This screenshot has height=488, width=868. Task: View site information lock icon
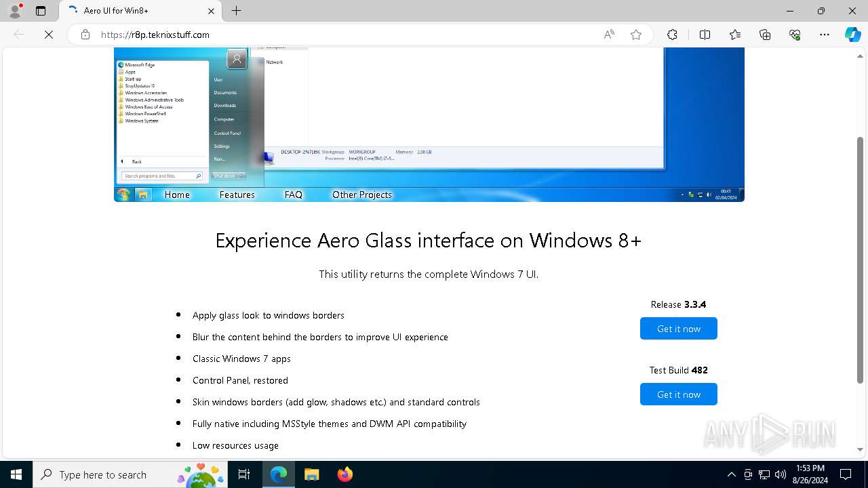click(x=85, y=35)
